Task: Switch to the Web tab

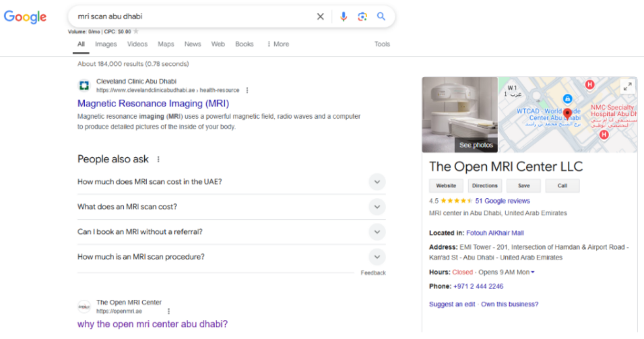Action: click(x=218, y=44)
